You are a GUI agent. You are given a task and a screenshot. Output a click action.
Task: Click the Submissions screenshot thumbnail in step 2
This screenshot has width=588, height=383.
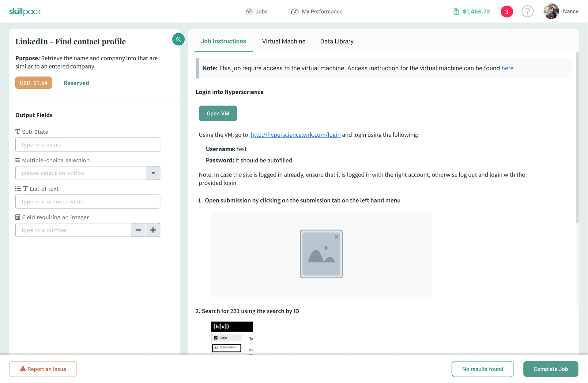(x=232, y=338)
